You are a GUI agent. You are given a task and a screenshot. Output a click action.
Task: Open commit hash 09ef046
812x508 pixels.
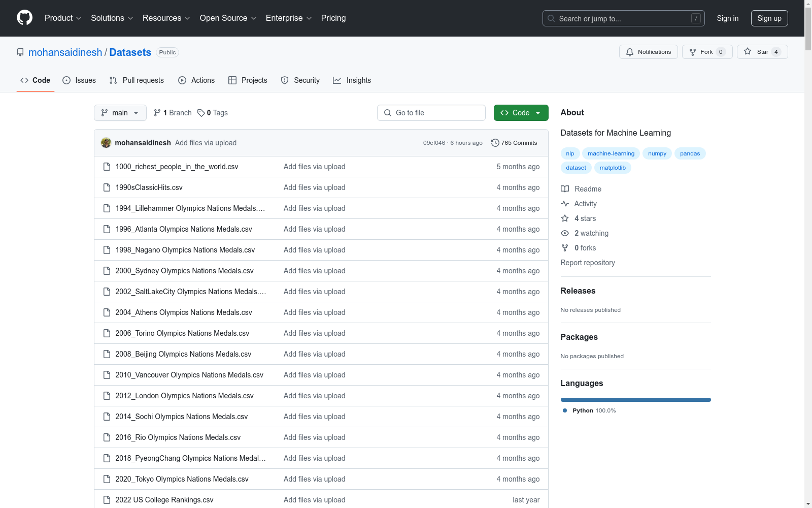tap(434, 143)
